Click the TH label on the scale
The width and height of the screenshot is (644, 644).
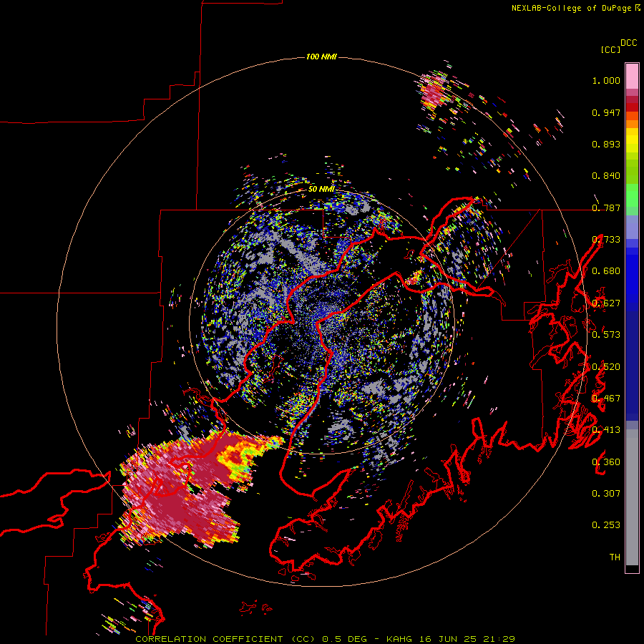tap(615, 557)
